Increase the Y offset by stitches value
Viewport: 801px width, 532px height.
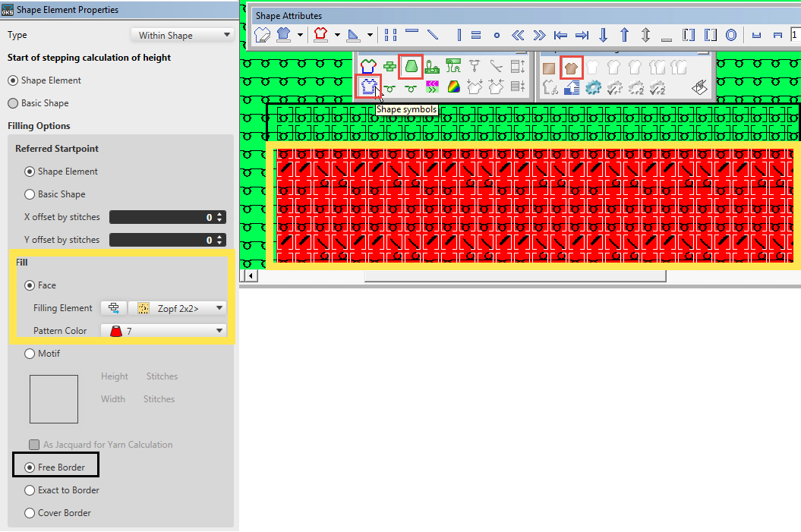[220, 237]
